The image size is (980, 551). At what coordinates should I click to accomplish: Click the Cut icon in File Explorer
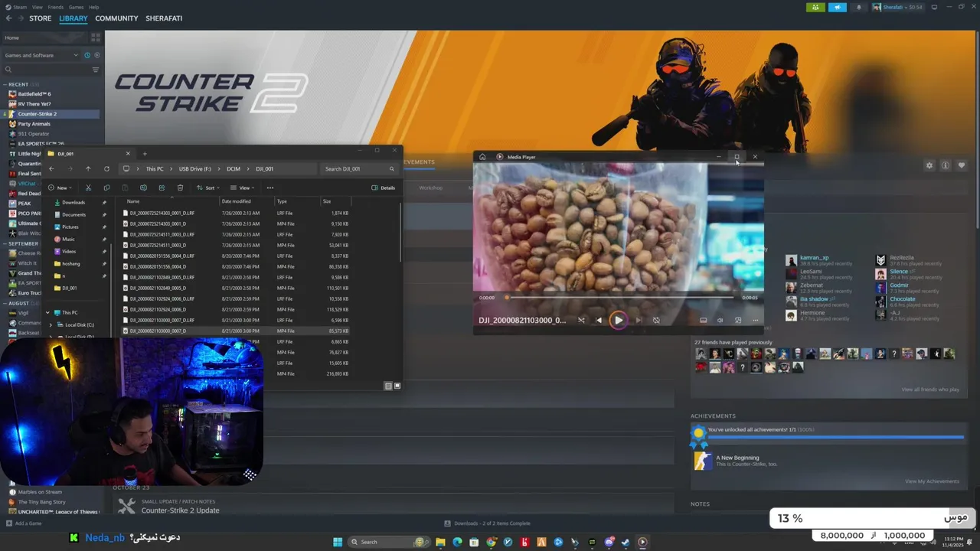click(x=88, y=187)
